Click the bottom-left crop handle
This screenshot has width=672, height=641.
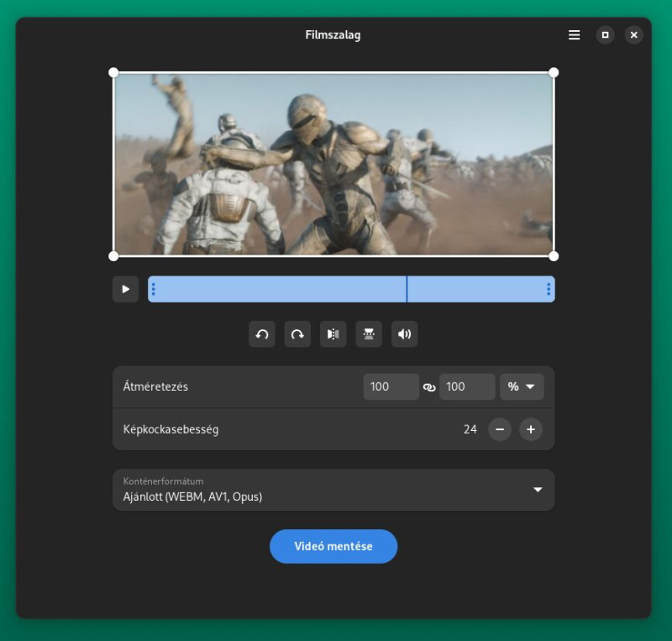(x=113, y=256)
